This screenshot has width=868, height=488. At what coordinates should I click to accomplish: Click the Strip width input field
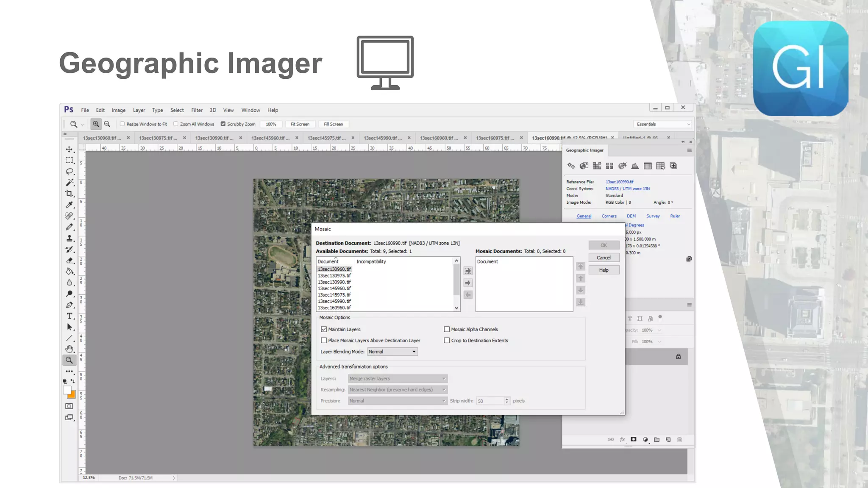click(490, 401)
